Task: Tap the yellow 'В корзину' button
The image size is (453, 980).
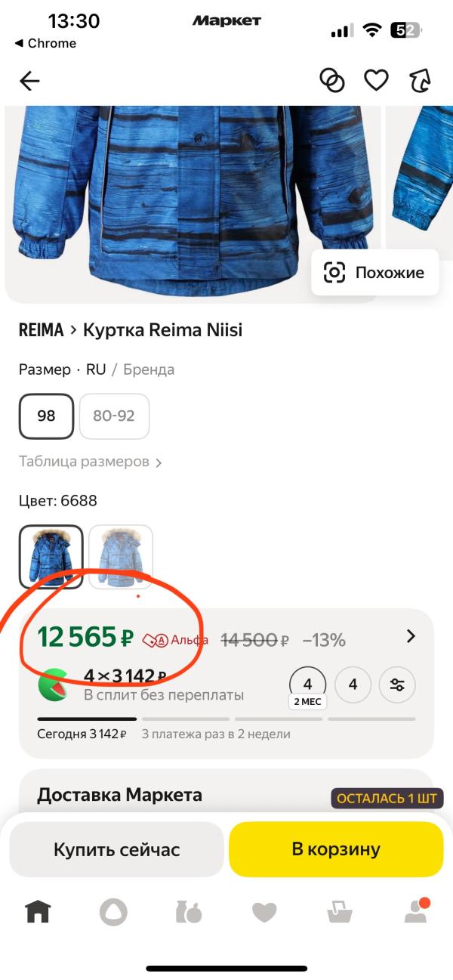Action: click(x=336, y=849)
